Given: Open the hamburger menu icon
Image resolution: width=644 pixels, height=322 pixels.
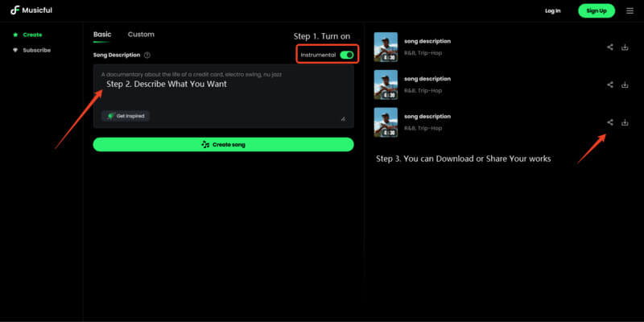Looking at the screenshot, I should click(x=630, y=10).
